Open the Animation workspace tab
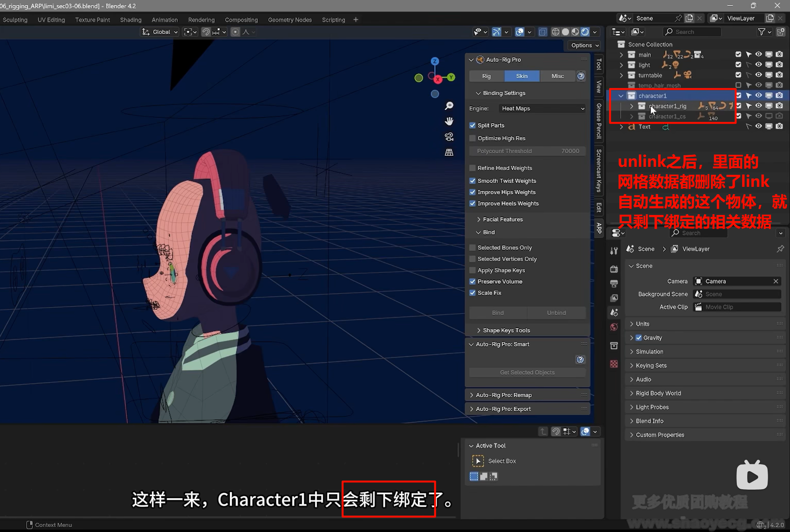 coord(165,20)
